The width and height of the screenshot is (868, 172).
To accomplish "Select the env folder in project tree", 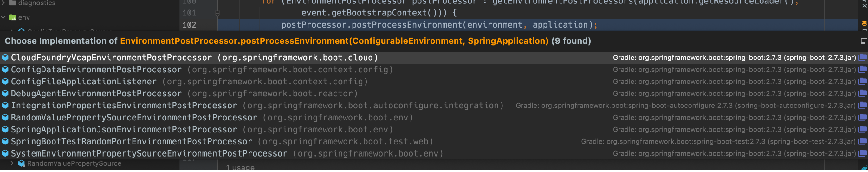I will pyautogui.click(x=24, y=17).
